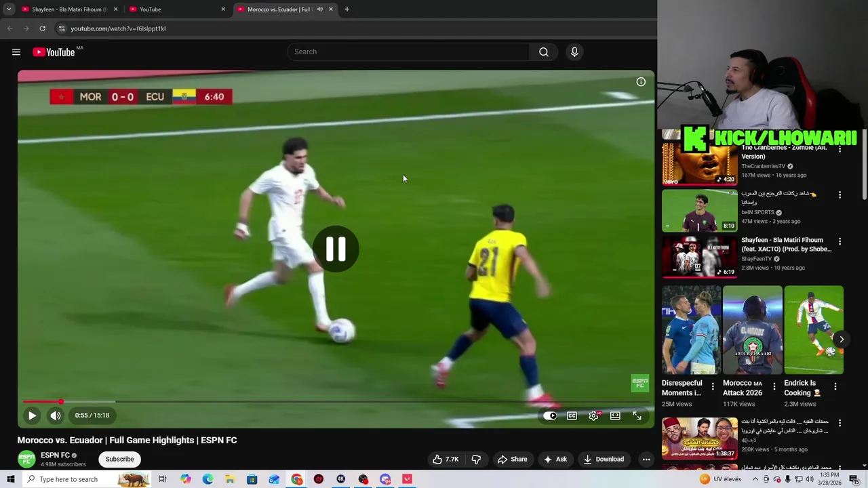
Task: Reload the page
Action: point(42,28)
